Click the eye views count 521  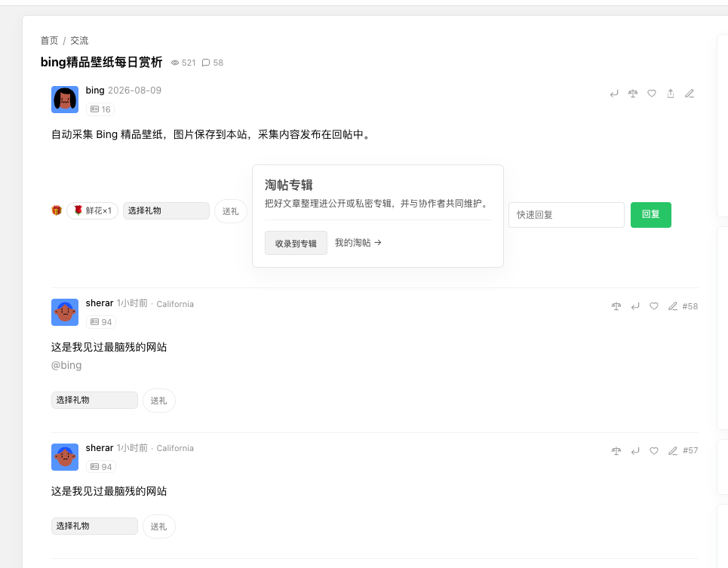pyautogui.click(x=183, y=63)
